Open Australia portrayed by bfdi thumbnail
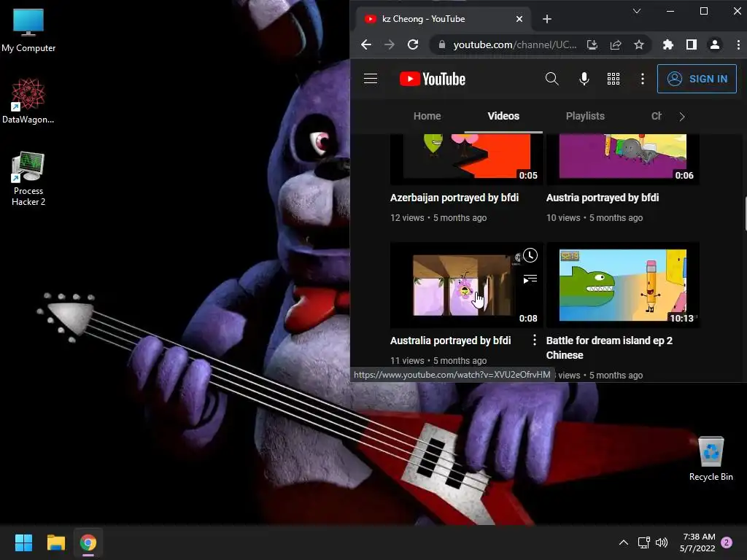 (x=466, y=285)
